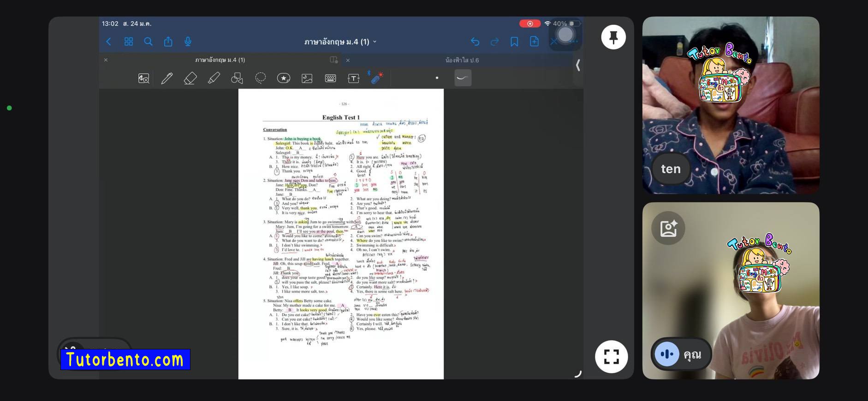Switch to the ภาษาอังกฤษ ม.4 (1) tab
868x401 pixels.
[220, 60]
